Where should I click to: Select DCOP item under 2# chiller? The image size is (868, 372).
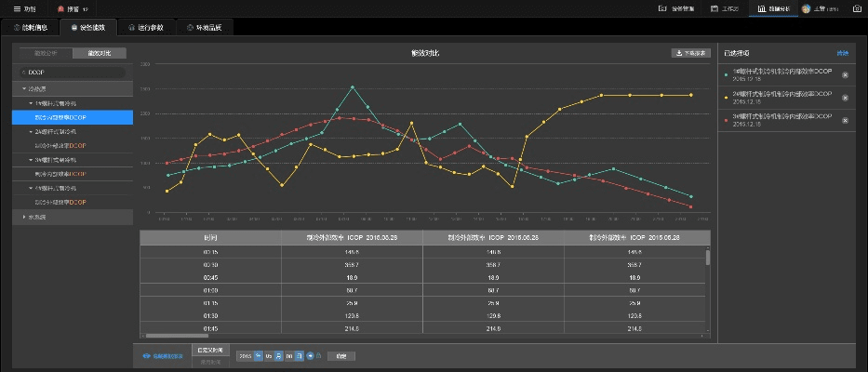pos(61,146)
